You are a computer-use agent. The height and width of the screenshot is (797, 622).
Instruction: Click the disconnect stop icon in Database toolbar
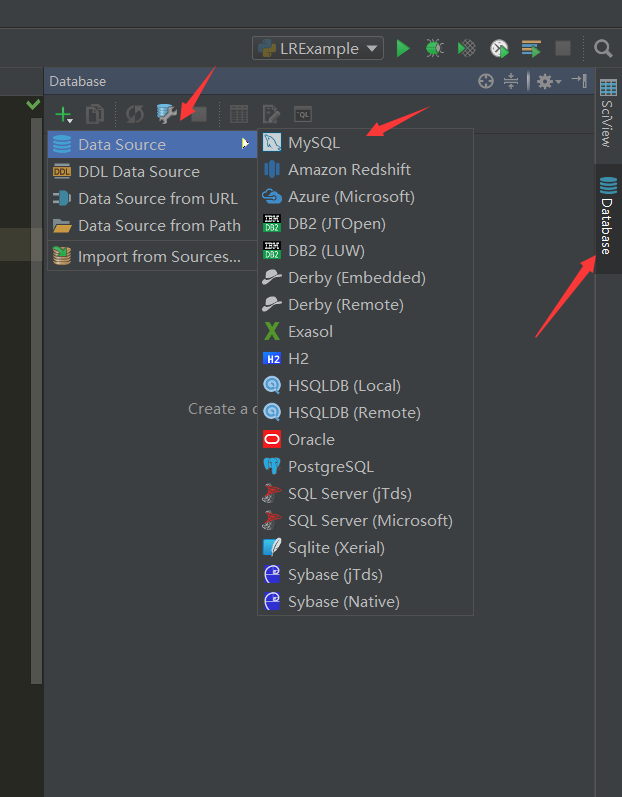pos(199,114)
